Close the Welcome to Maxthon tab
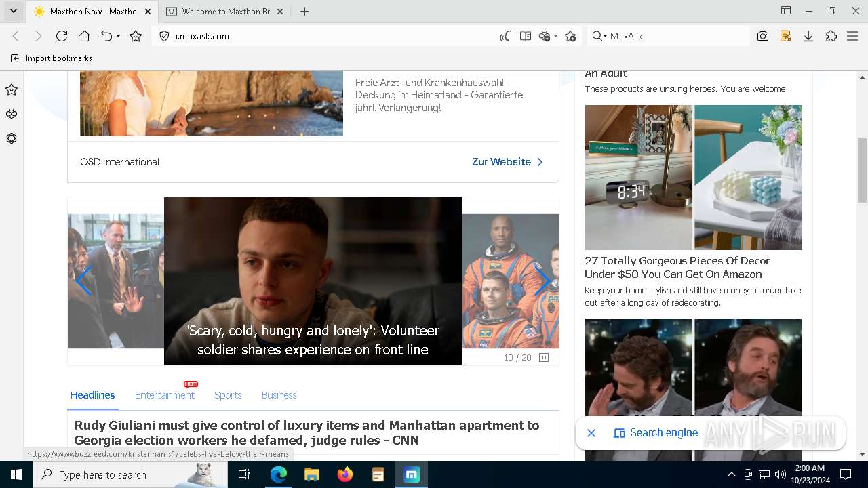Image resolution: width=868 pixels, height=488 pixels. point(280,12)
